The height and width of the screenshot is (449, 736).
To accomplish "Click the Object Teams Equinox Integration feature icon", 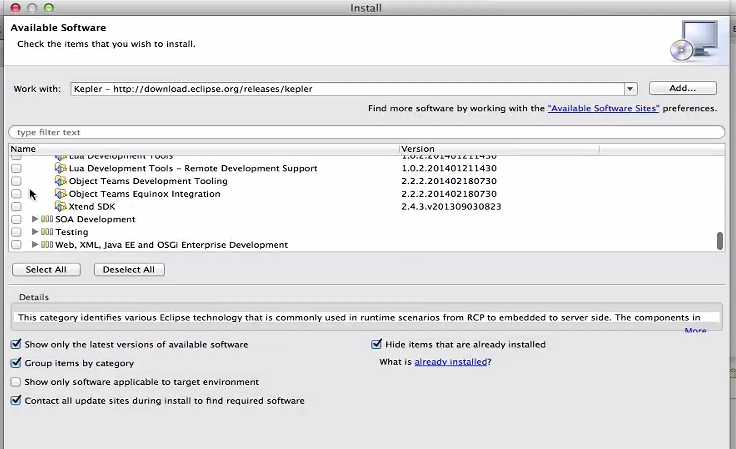I will pos(61,194).
